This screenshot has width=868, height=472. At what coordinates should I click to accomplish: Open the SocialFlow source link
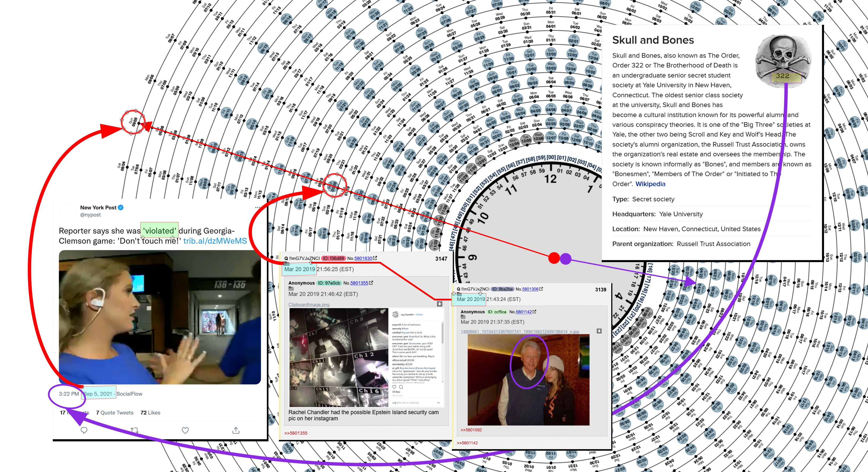coord(129,394)
